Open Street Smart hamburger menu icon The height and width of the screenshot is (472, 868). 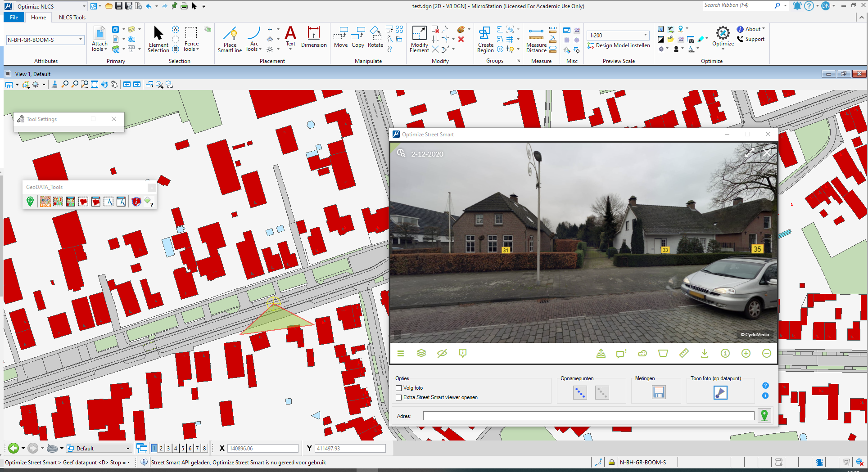tap(401, 354)
